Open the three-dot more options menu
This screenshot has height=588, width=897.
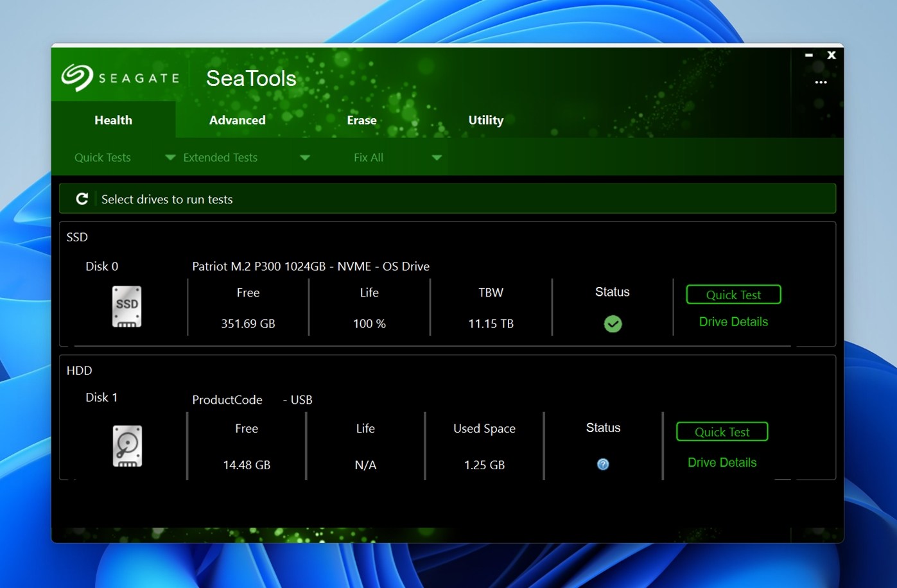[821, 82]
